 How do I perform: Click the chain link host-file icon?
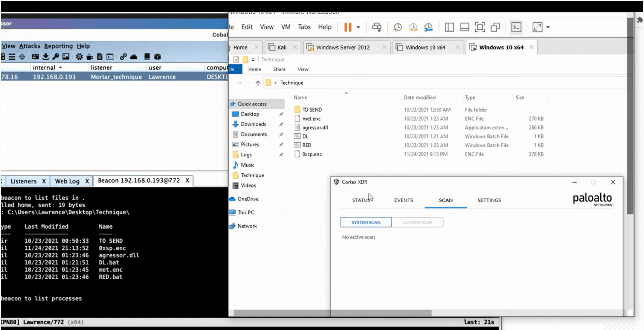[123, 57]
